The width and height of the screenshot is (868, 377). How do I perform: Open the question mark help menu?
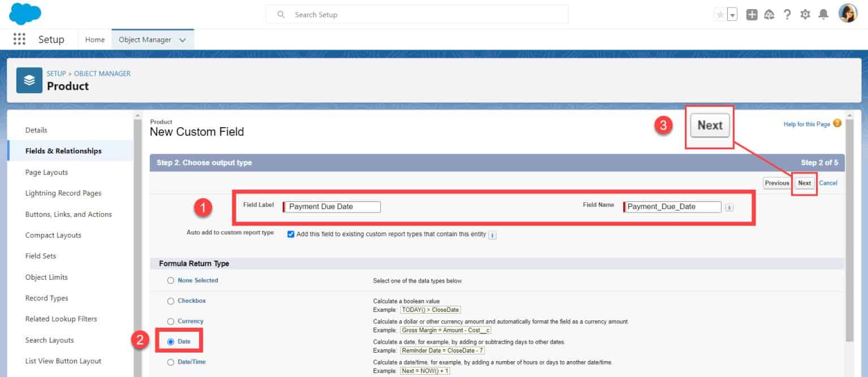[787, 15]
